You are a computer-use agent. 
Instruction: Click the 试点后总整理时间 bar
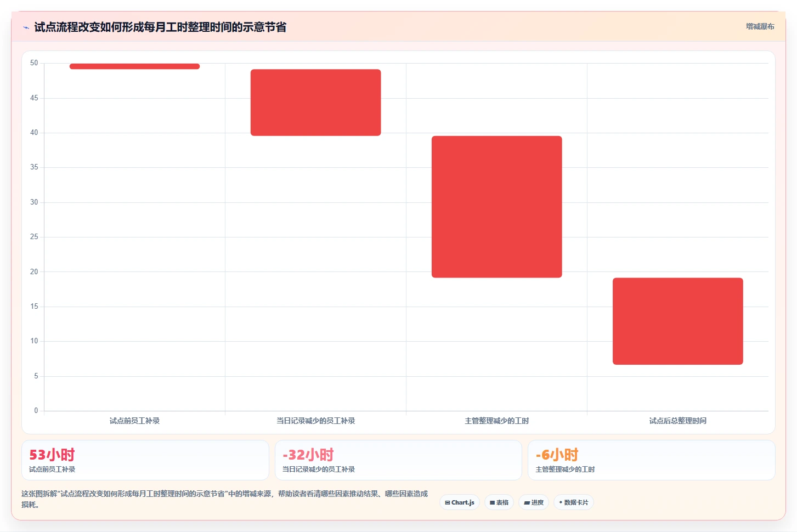tap(677, 321)
